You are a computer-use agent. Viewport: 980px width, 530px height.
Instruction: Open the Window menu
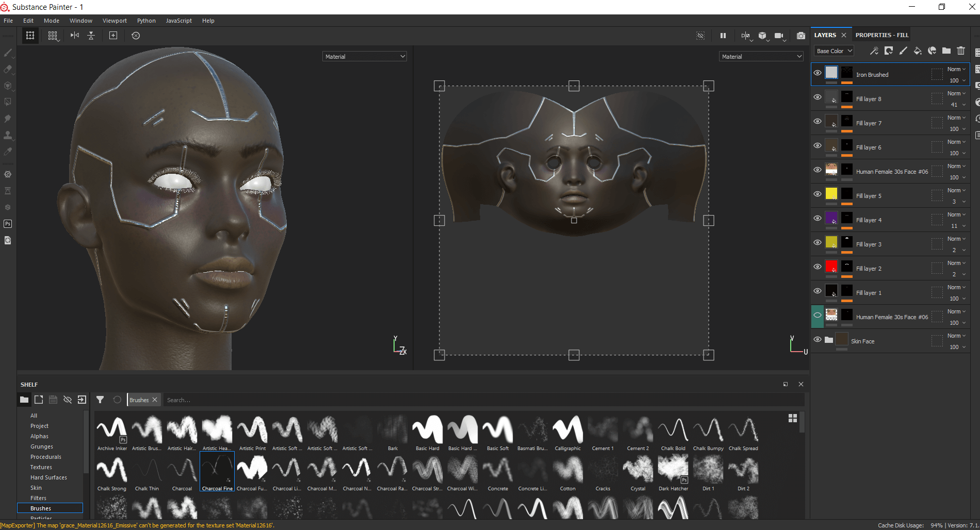[81, 21]
